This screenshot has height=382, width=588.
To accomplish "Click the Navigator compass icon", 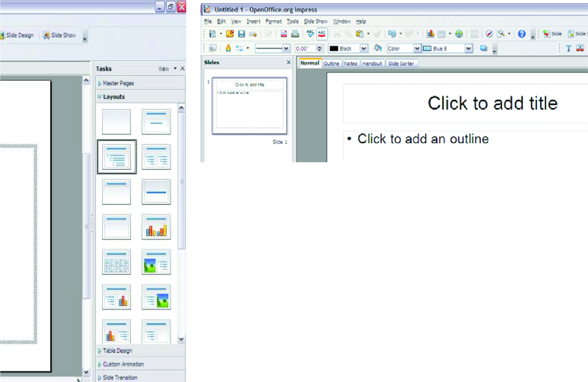I will [x=489, y=34].
